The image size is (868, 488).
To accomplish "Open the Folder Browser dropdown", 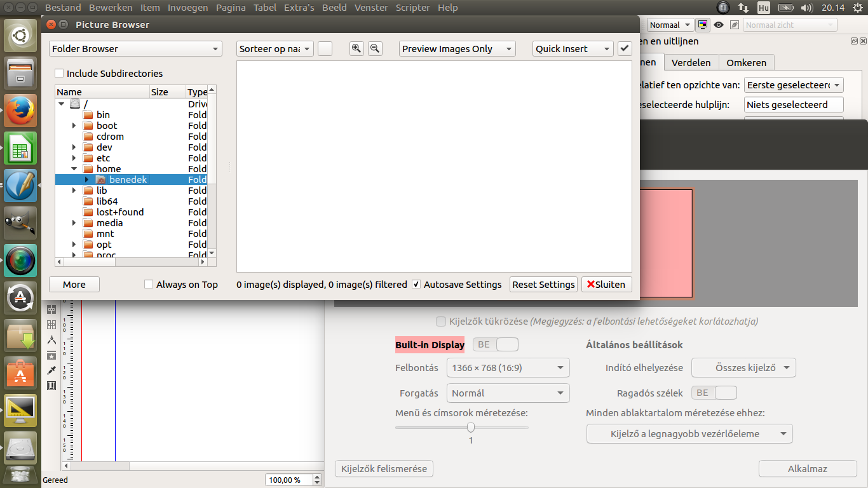I will [x=135, y=49].
